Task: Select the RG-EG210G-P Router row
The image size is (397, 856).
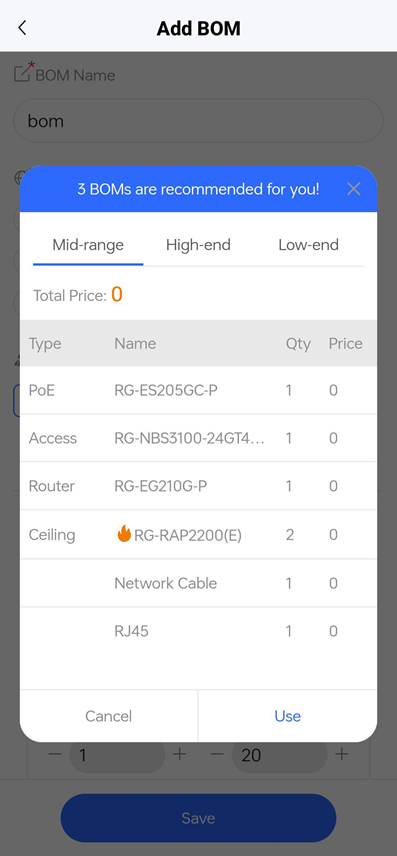Action: (x=198, y=486)
